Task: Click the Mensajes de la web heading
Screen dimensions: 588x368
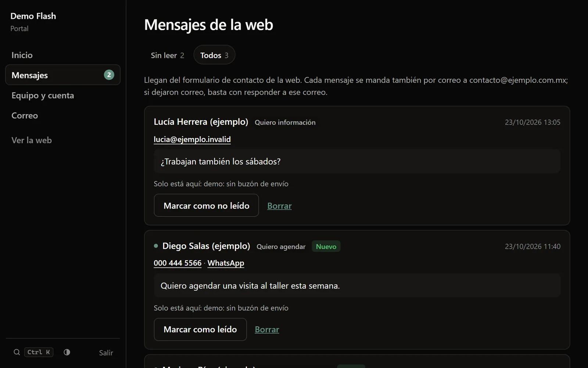Action: point(208,25)
